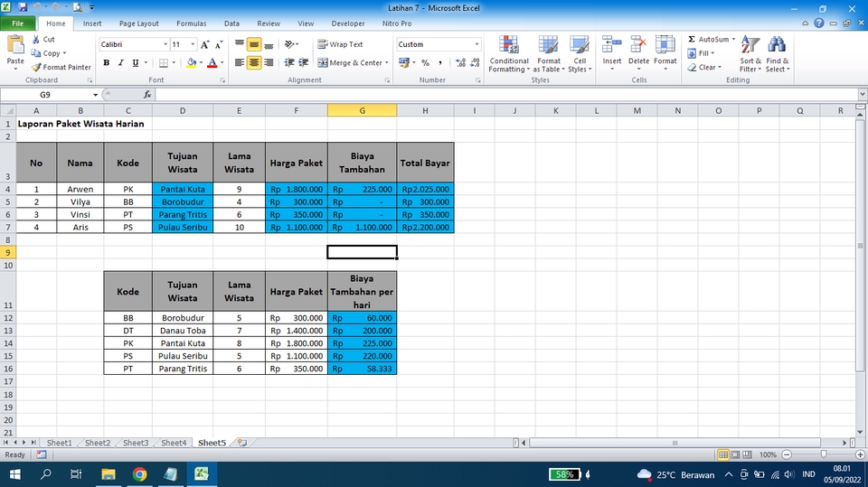Switch to Page Layout view icon
Screen dimensions: 868x487
coord(735,454)
